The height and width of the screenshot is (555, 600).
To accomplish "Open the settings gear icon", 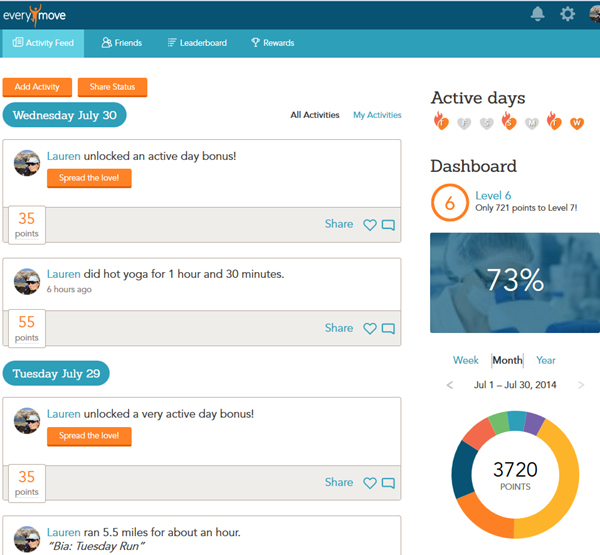I will pos(567,14).
